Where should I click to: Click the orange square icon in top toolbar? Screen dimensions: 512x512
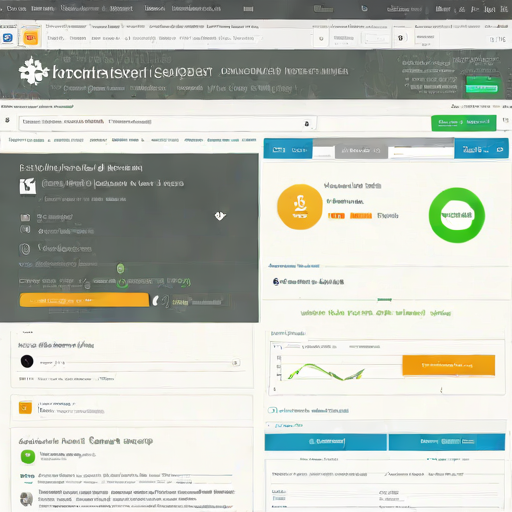(x=31, y=38)
